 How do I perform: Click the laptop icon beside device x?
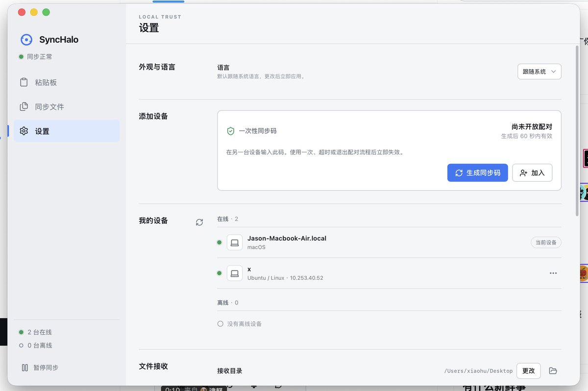pyautogui.click(x=235, y=273)
